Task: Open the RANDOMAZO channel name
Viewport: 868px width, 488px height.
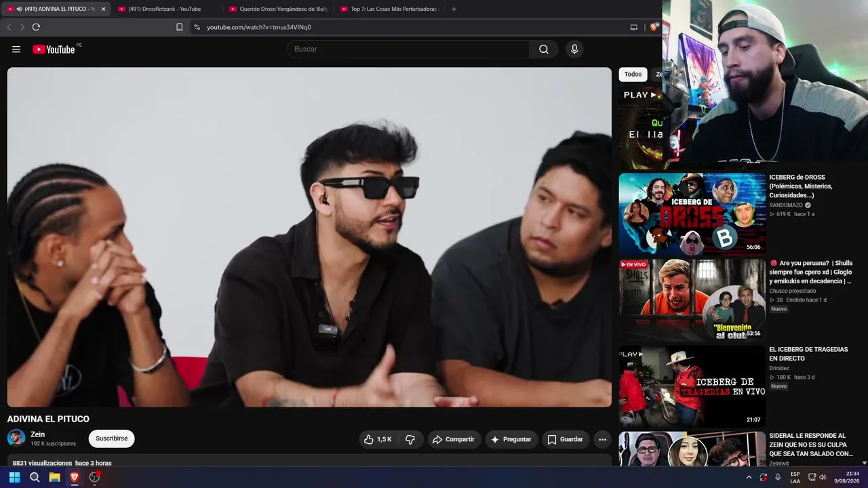Action: 786,205
